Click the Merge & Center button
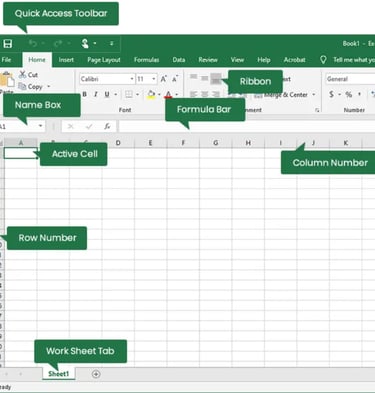The width and height of the screenshot is (375, 393). click(282, 95)
